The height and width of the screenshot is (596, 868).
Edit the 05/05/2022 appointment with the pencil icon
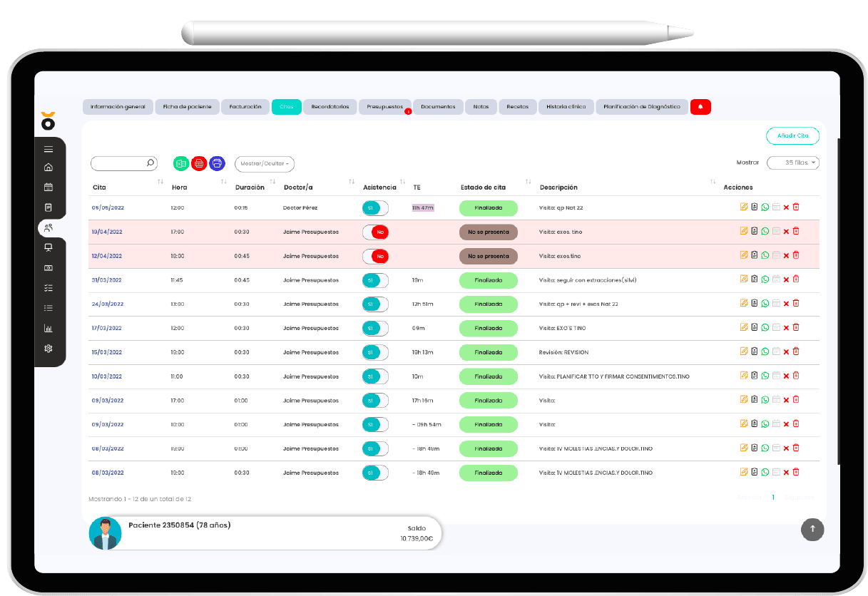(744, 207)
